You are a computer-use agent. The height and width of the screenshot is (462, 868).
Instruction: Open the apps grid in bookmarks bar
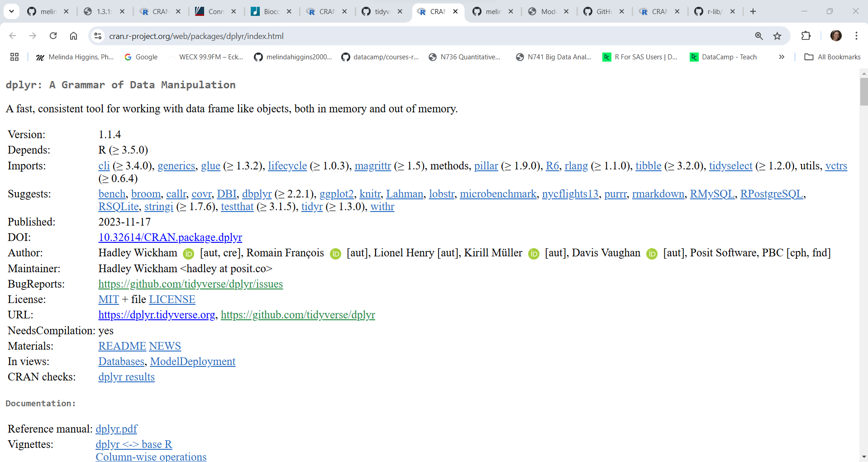click(14, 57)
